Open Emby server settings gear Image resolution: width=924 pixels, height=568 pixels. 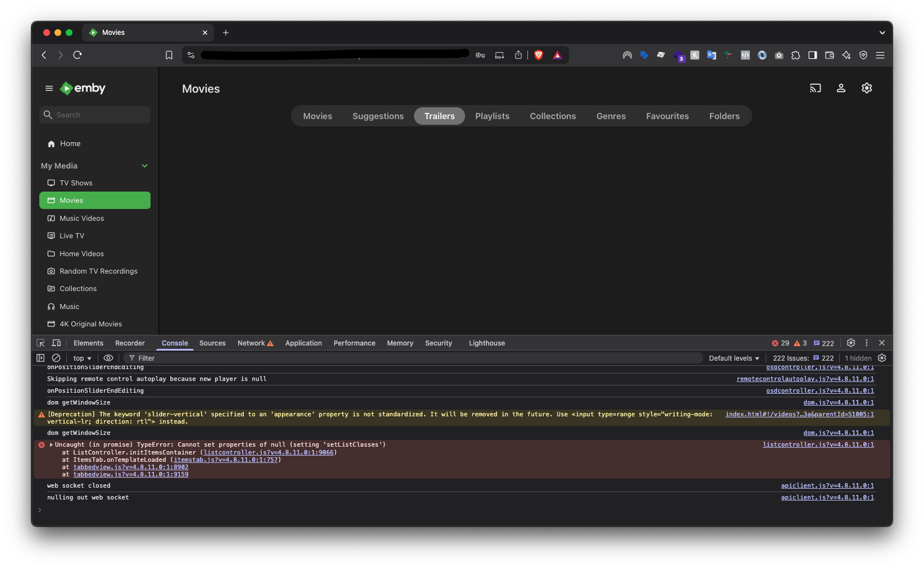click(x=866, y=88)
